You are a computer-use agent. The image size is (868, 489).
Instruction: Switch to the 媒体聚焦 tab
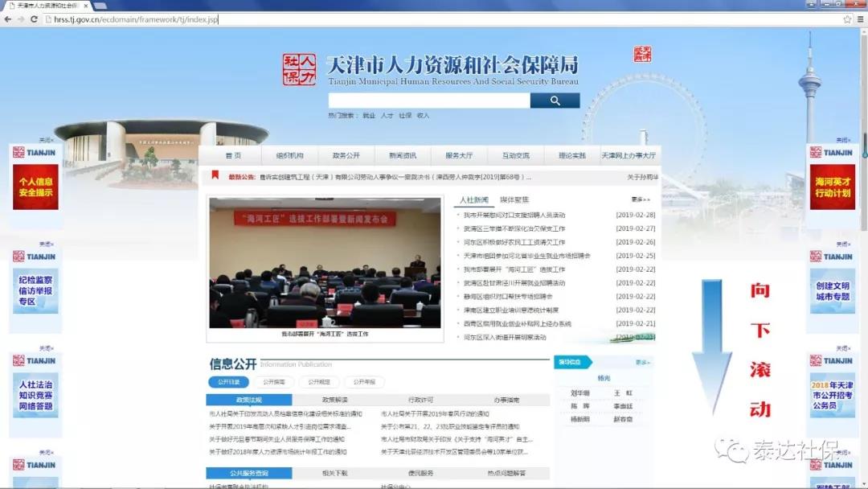(514, 200)
